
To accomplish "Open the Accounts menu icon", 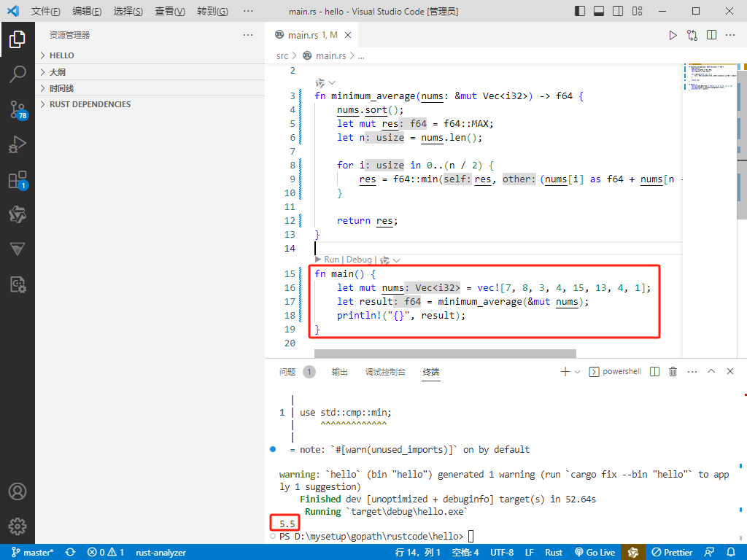I will click(x=18, y=491).
